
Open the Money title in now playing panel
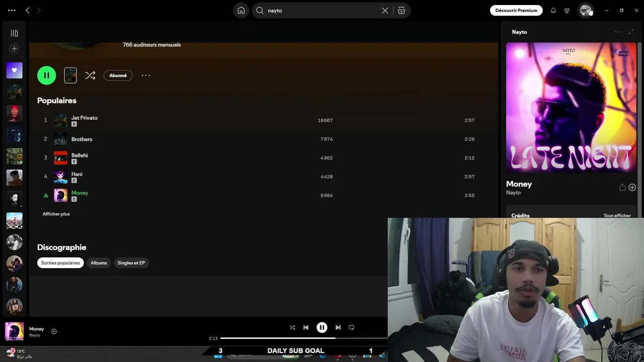tap(519, 184)
